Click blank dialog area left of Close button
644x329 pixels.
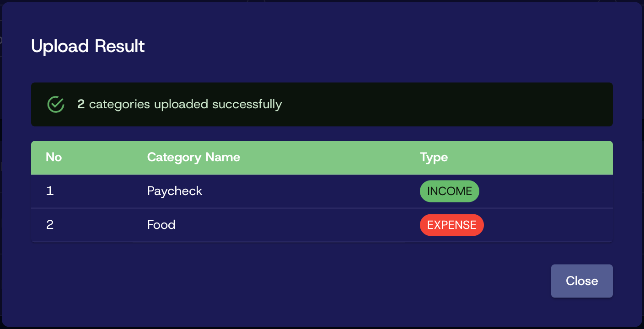(320, 281)
